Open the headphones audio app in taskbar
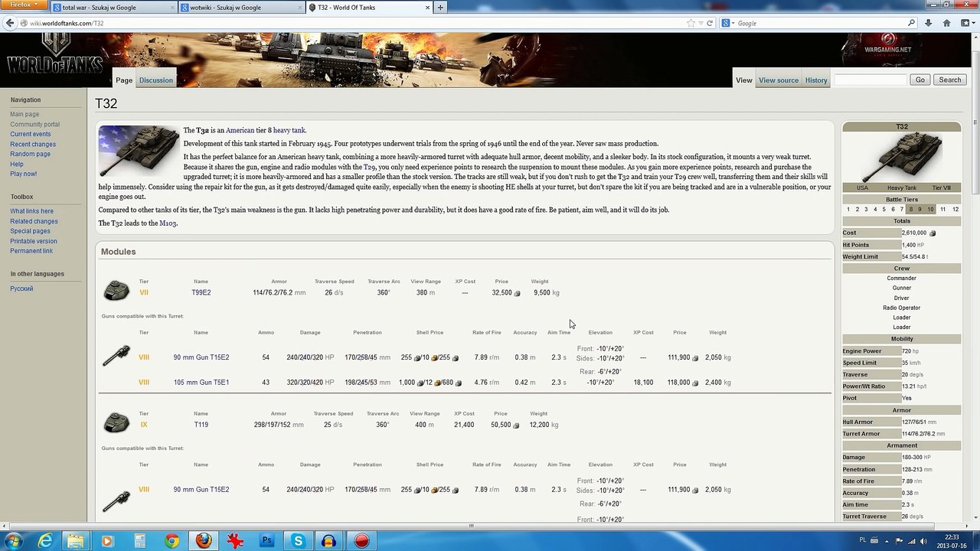The height and width of the screenshot is (551, 980). pos(329,541)
